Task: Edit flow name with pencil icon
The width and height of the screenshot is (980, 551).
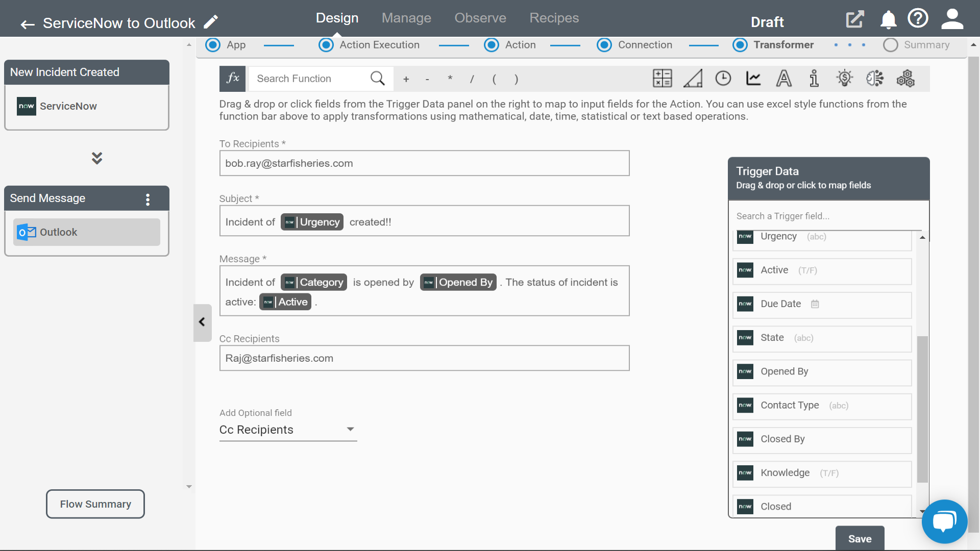Action: pyautogui.click(x=211, y=22)
